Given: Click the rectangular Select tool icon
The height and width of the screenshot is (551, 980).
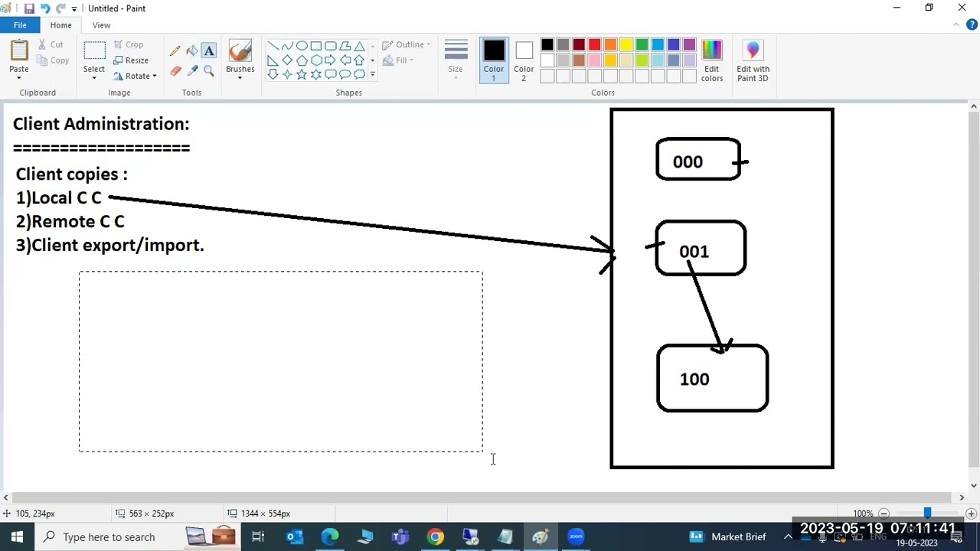Looking at the screenshot, I should coord(94,51).
